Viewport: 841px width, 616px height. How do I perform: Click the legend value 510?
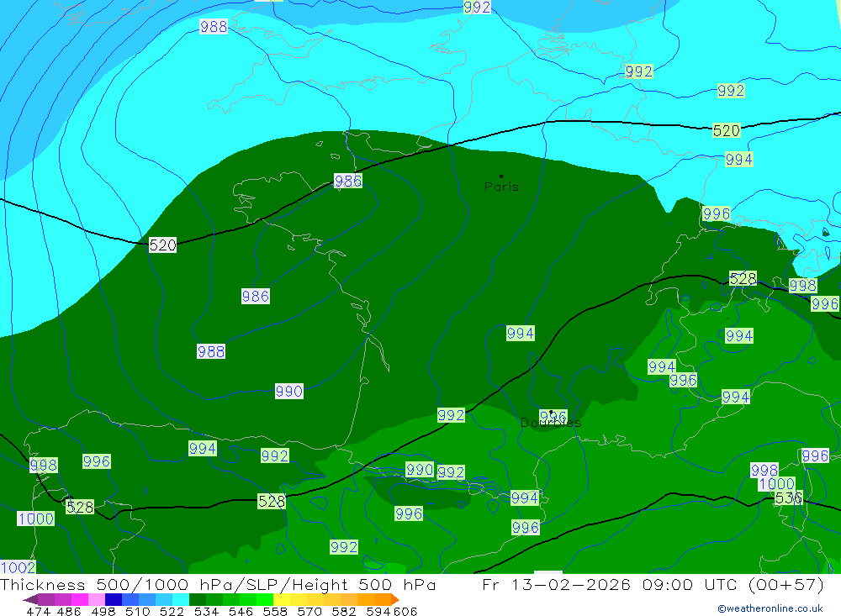click(138, 611)
